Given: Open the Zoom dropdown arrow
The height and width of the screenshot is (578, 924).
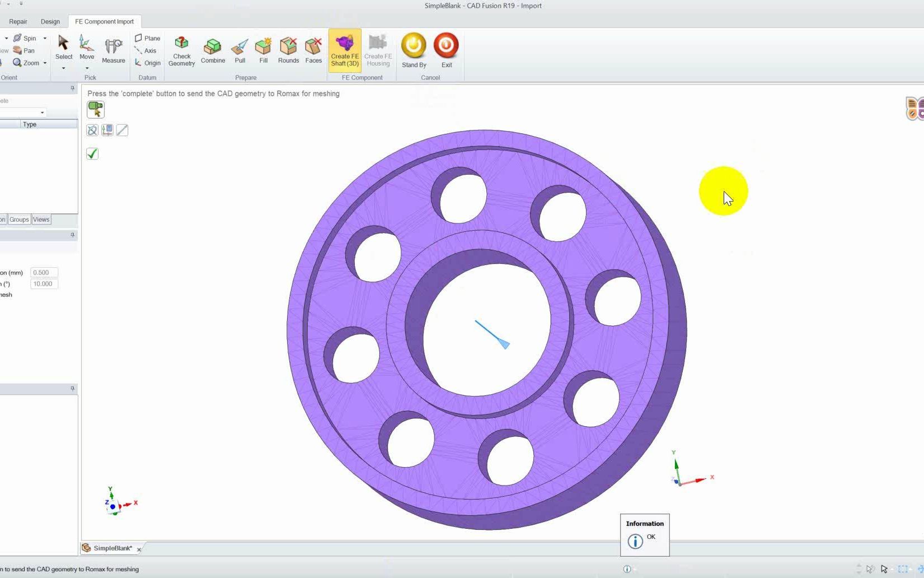Looking at the screenshot, I should tap(45, 63).
